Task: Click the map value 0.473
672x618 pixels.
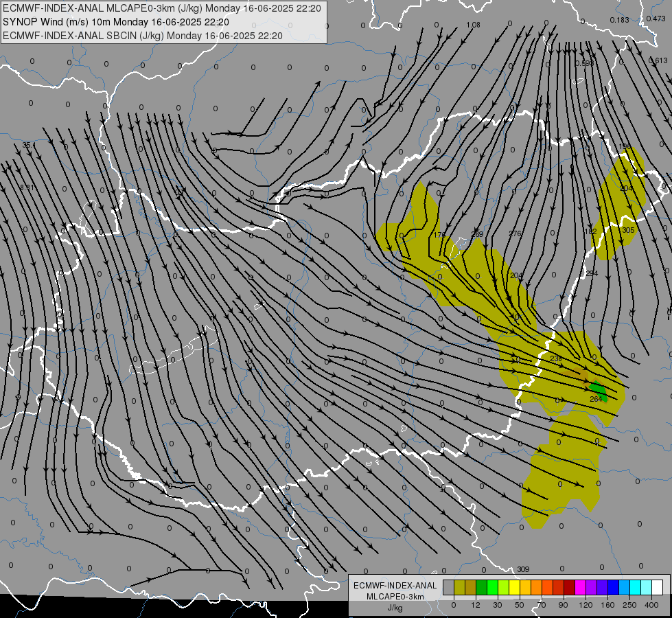Action: pos(656,19)
